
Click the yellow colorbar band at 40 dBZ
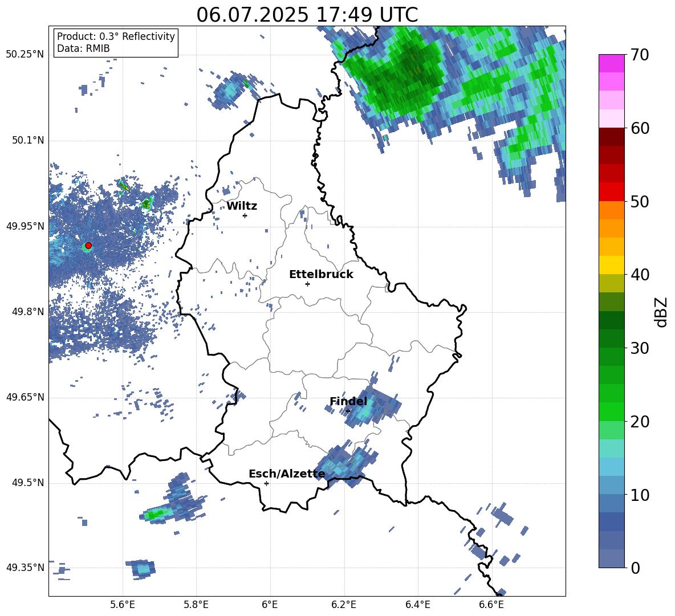pos(611,265)
